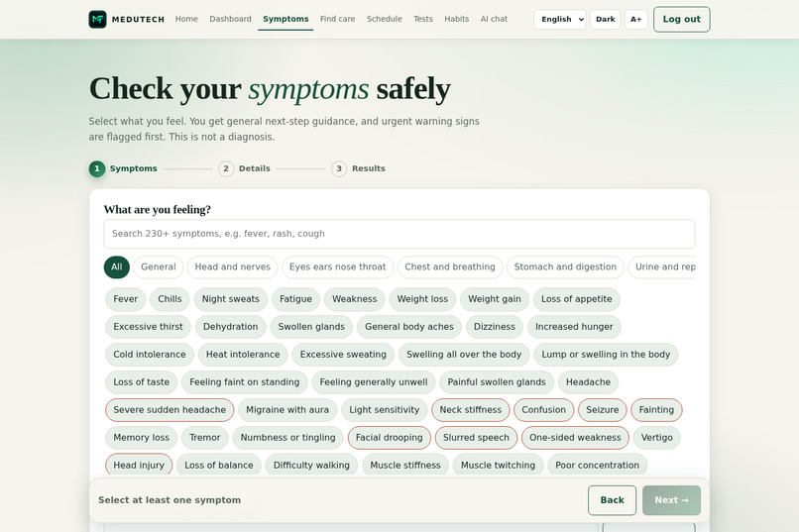Select Excessive thirst symptom
Image resolution: width=799 pixels, height=532 pixels.
coord(148,327)
